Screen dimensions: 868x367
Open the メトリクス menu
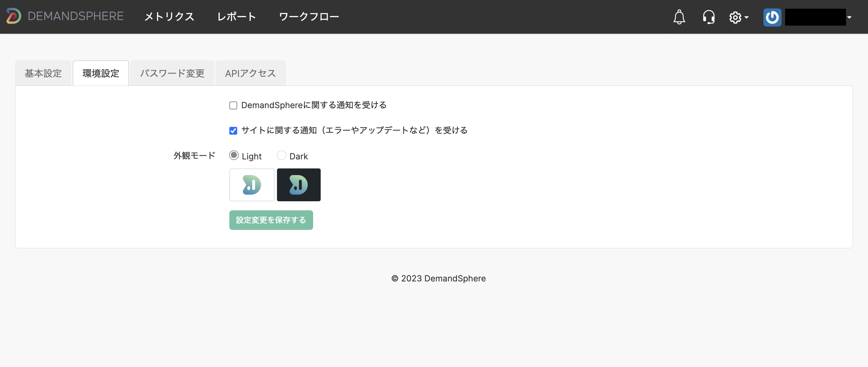coord(169,17)
